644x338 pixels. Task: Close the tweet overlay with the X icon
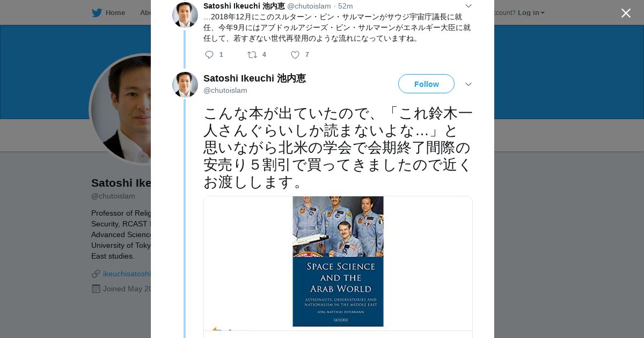(626, 13)
